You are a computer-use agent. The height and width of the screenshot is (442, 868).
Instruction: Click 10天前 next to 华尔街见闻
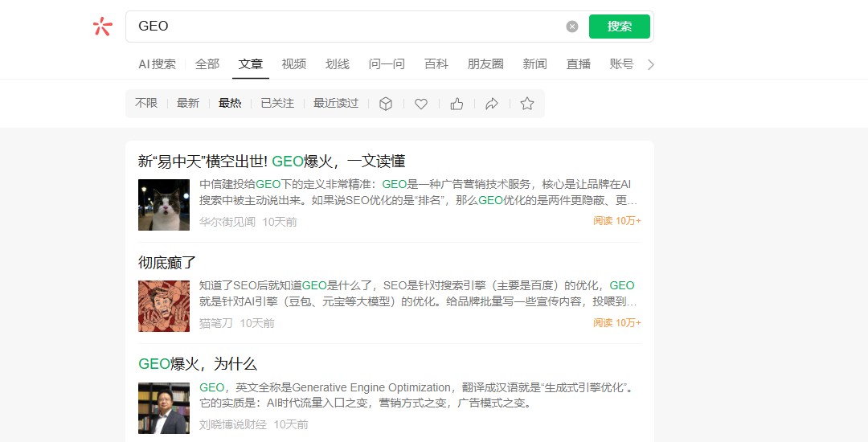click(x=280, y=222)
